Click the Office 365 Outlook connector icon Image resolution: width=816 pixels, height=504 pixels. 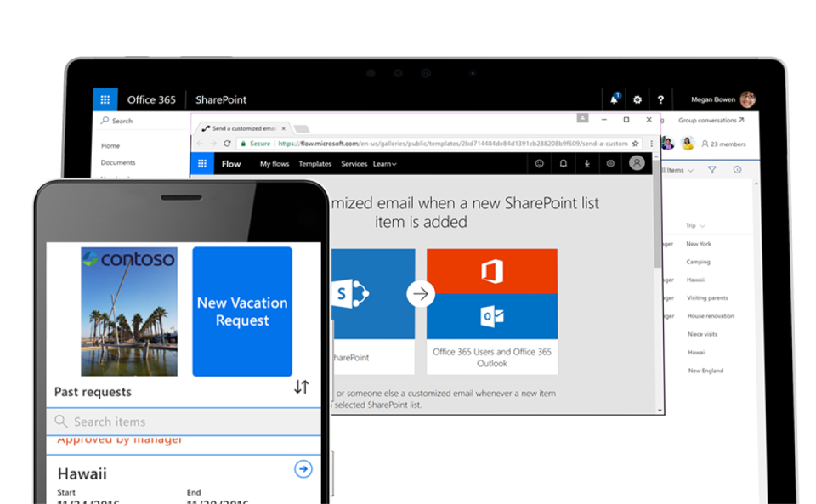click(492, 316)
